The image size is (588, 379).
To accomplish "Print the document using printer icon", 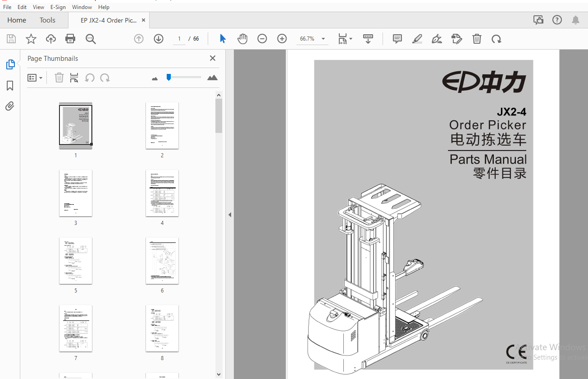I will 70,39.
